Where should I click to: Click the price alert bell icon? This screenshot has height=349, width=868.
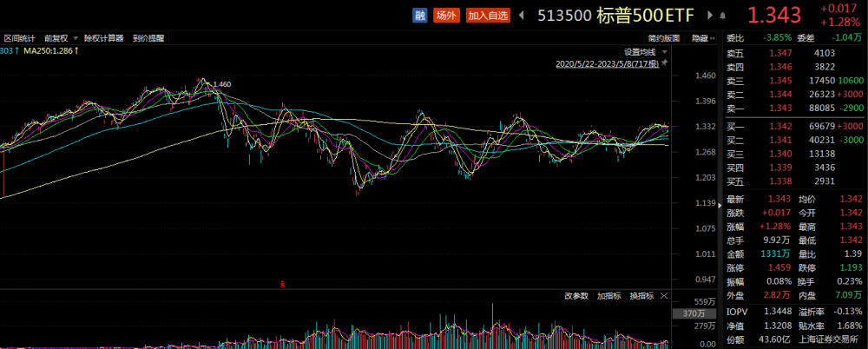coord(721,15)
